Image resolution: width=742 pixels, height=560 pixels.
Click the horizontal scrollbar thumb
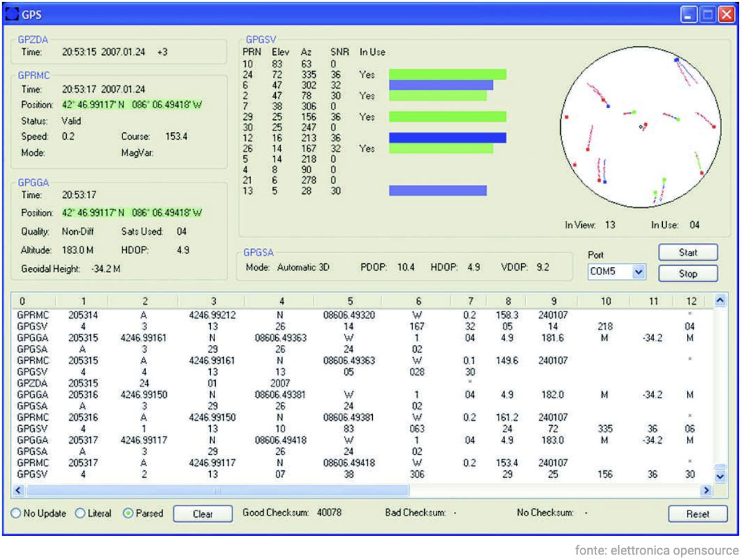tap(216, 490)
